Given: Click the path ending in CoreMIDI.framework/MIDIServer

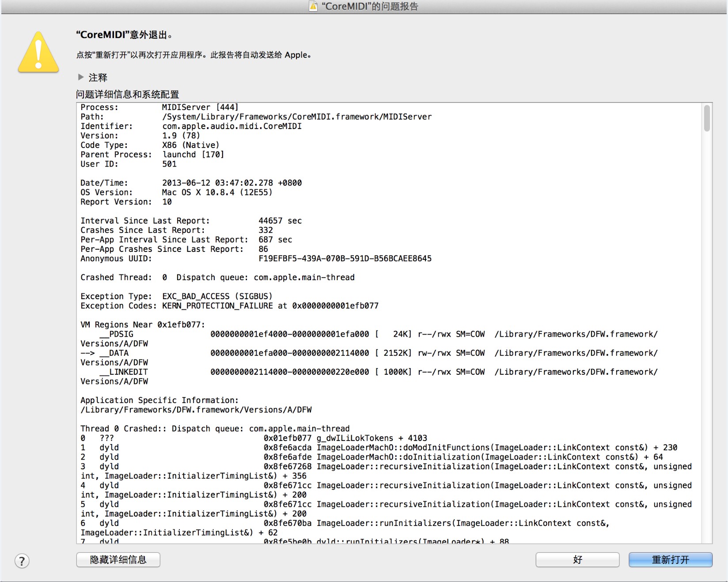Looking at the screenshot, I should 297,117.
